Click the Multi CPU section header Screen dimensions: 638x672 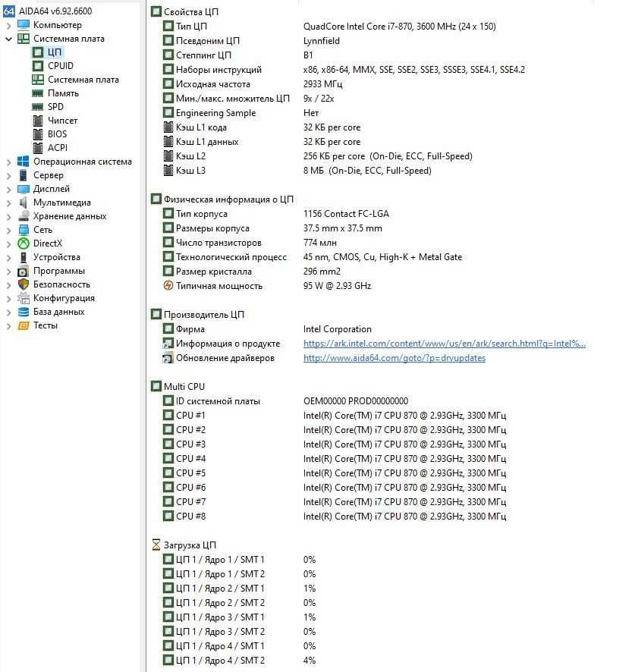[184, 387]
